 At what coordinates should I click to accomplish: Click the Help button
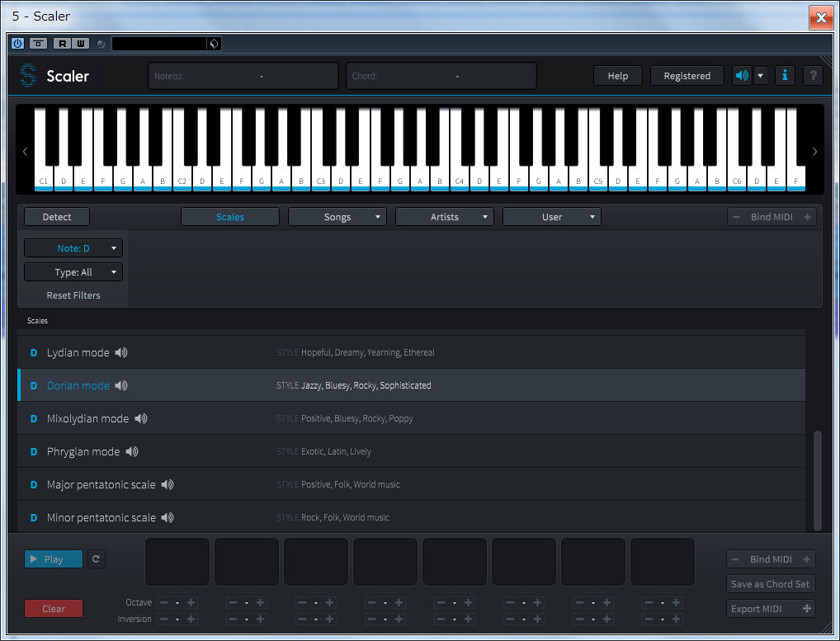coord(618,76)
